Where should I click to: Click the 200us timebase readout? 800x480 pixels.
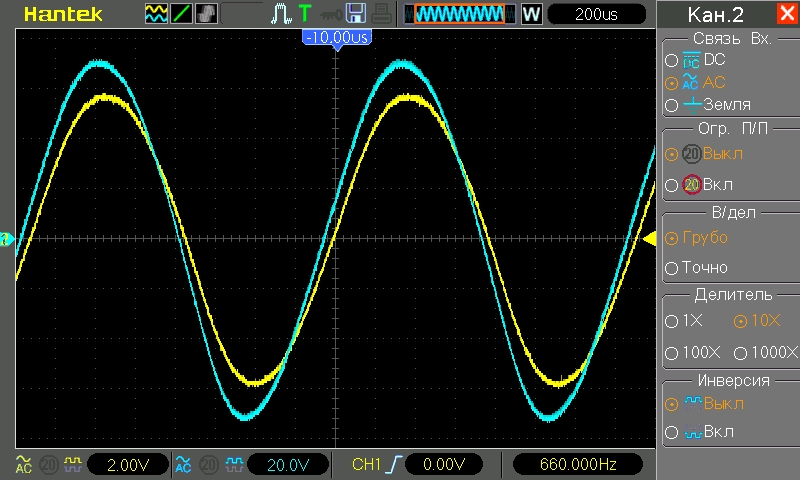click(596, 14)
